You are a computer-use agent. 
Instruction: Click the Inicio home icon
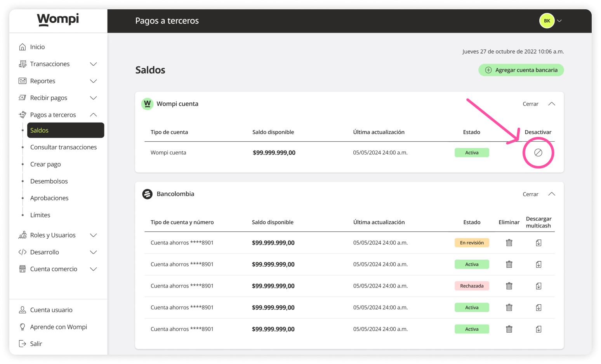coord(23,47)
